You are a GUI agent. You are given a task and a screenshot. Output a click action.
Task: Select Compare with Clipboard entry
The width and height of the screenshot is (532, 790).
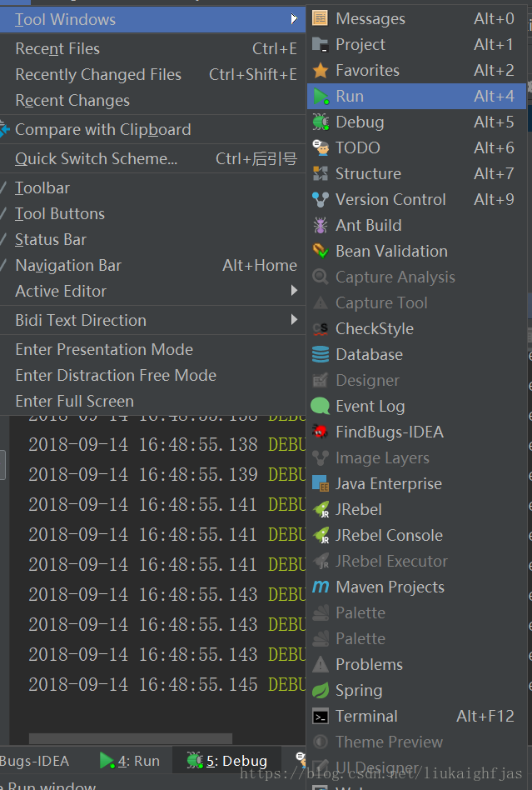tap(152, 129)
